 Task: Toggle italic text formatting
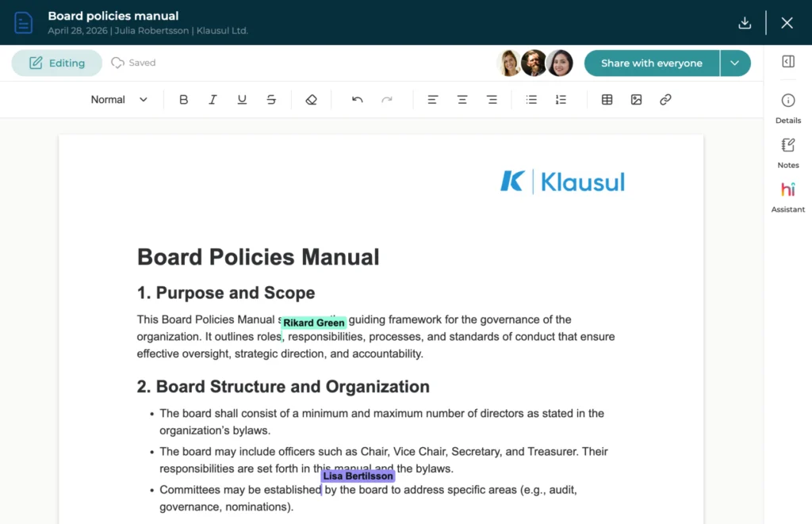pos(213,100)
